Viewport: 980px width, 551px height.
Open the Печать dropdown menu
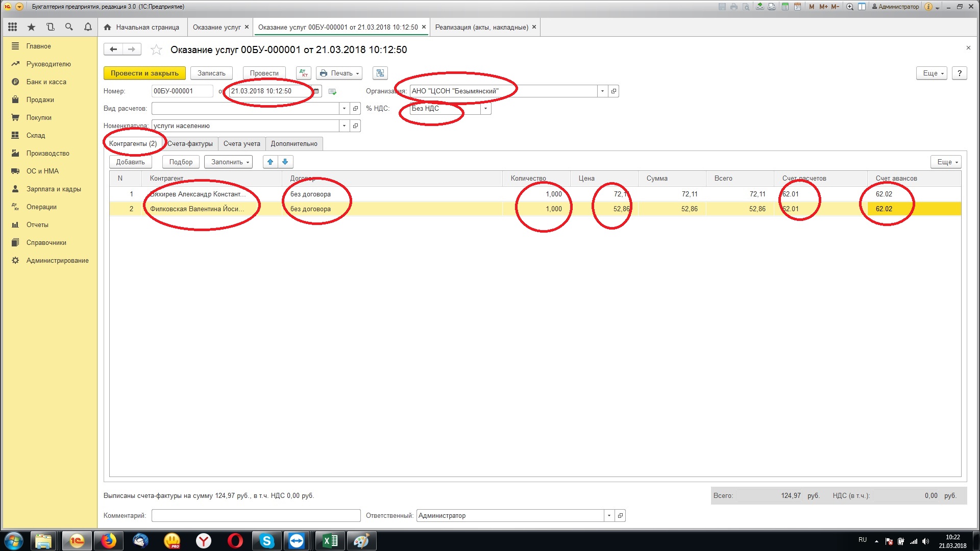click(339, 73)
